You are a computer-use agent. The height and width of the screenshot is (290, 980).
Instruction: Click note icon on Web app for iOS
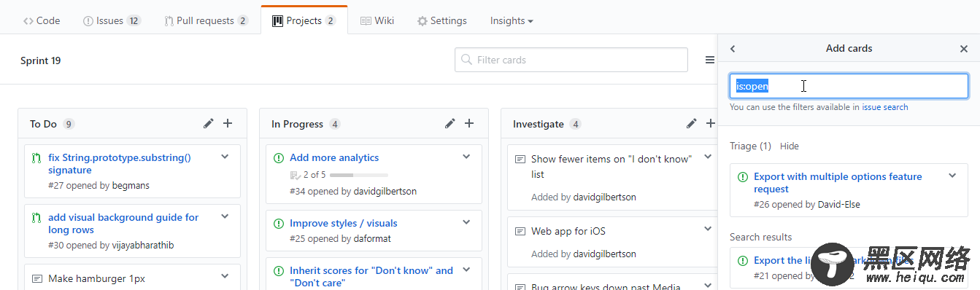pos(520,231)
